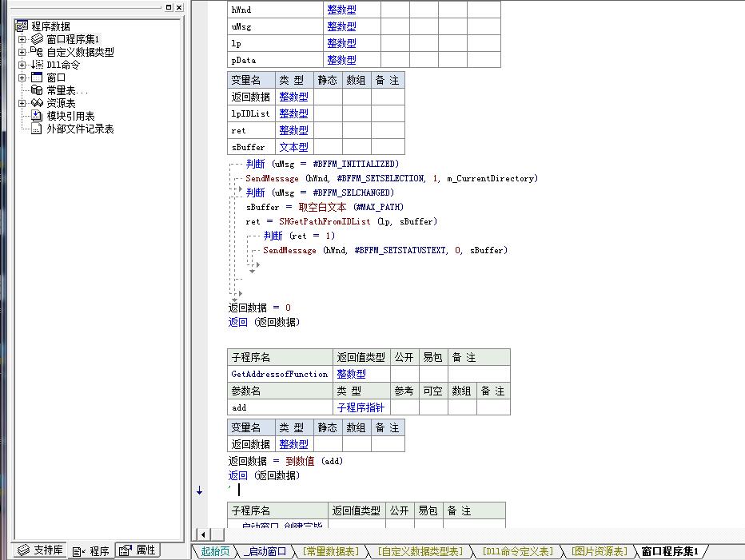This screenshot has width=745, height=560.
Task: Click the 数组 cell of add parameter
Action: click(462, 407)
